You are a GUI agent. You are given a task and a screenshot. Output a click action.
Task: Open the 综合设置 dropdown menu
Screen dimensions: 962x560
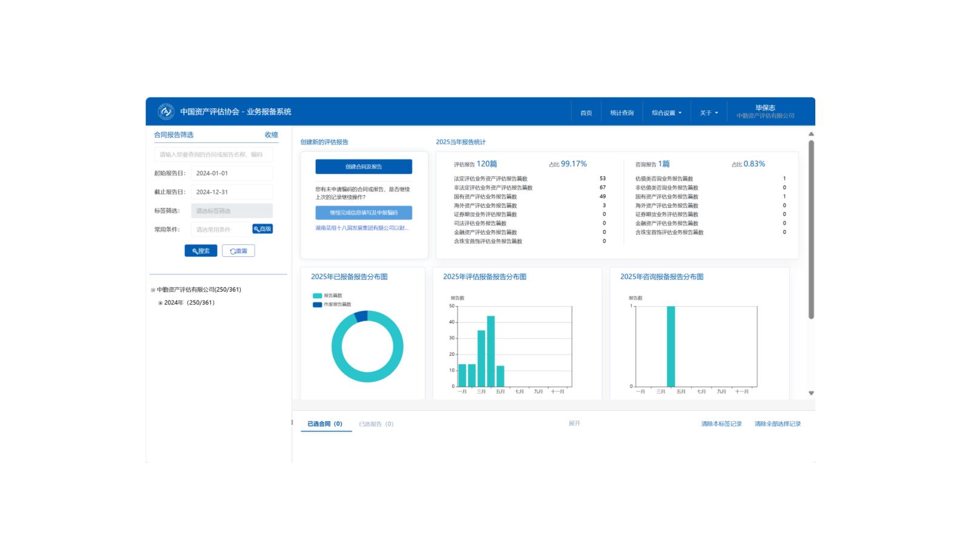coord(666,113)
